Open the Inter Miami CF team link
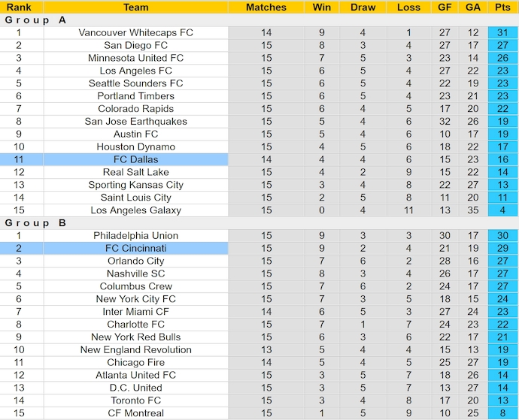Image resolution: width=519 pixels, height=420 pixels. pyautogui.click(x=135, y=312)
